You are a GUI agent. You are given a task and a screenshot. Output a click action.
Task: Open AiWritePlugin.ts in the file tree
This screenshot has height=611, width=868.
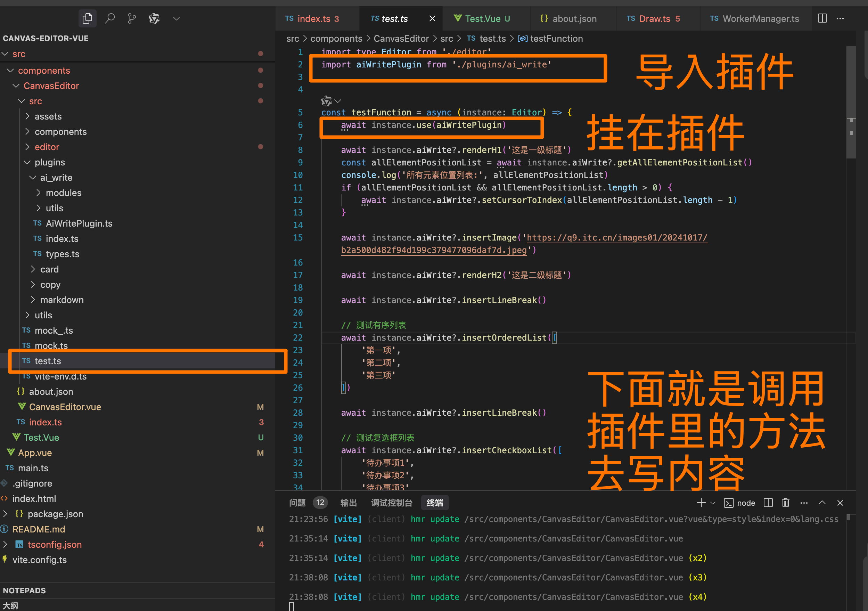(79, 223)
